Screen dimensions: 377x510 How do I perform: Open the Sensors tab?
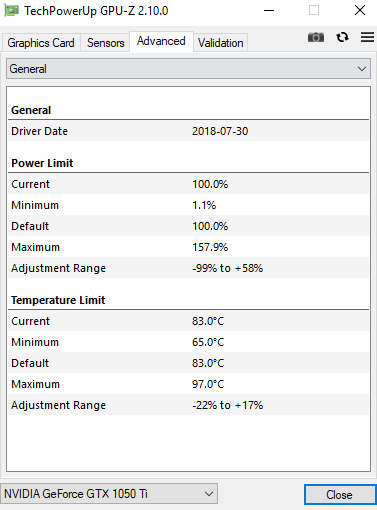coord(105,43)
